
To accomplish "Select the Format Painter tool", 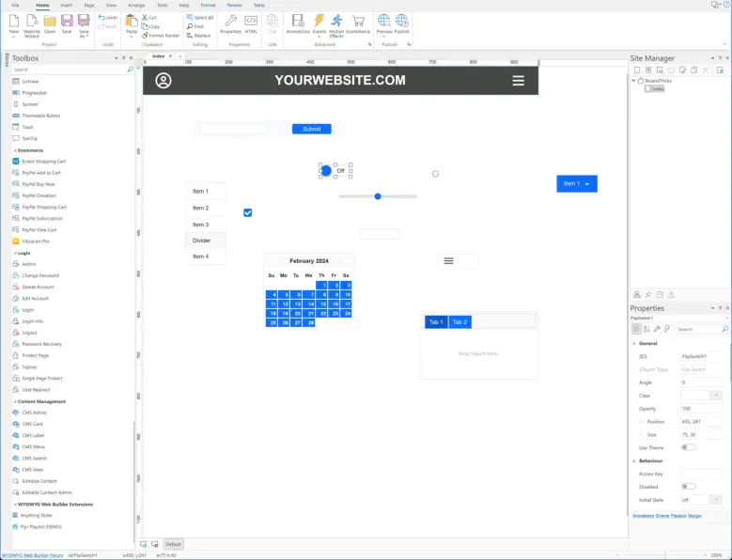I will (163, 36).
